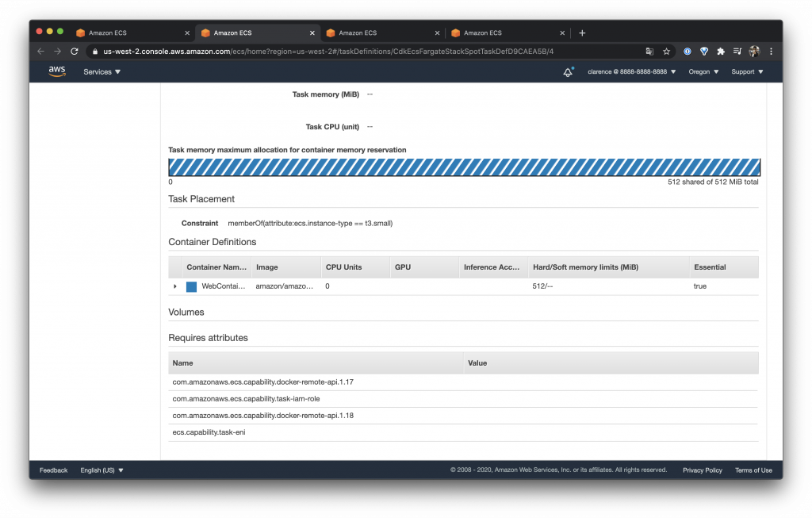Open the media control playlist icon
The height and width of the screenshot is (518, 812).
click(737, 52)
